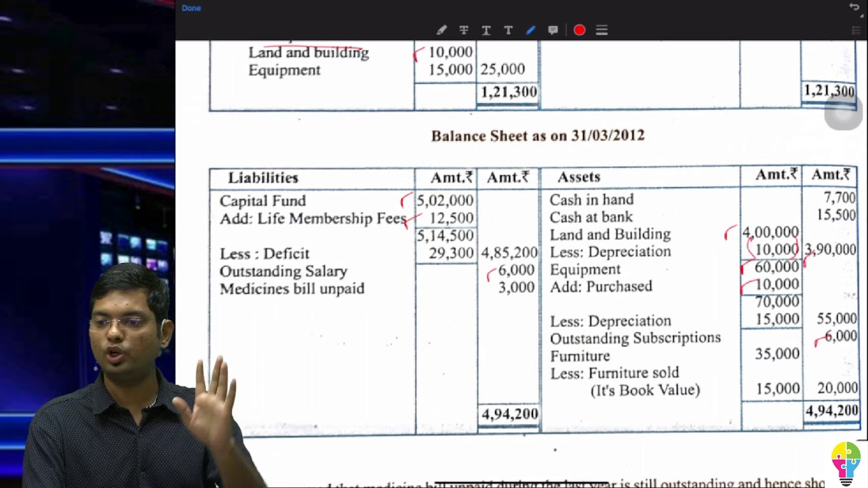The image size is (868, 488).
Task: Click the lightbulb logo in the corner
Action: click(846, 462)
